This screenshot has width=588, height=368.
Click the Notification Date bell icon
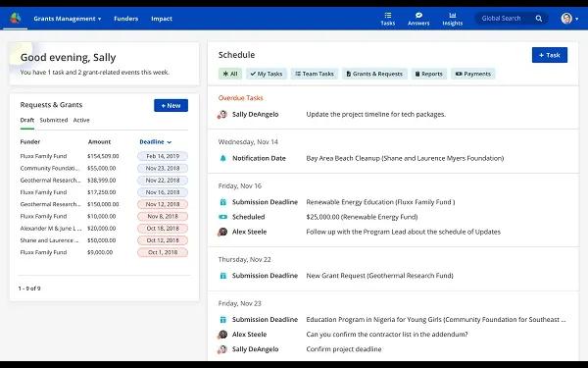point(222,158)
